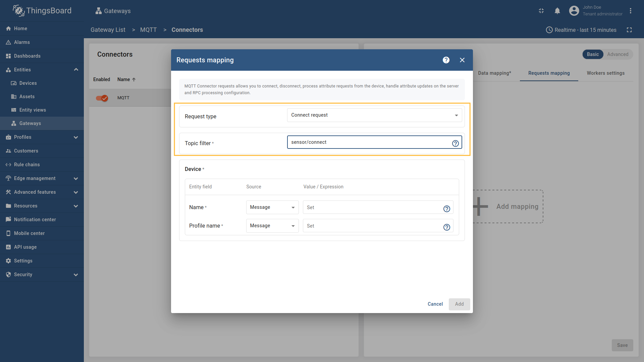
Task: Click the Devices sidebar icon
Action: (13, 83)
